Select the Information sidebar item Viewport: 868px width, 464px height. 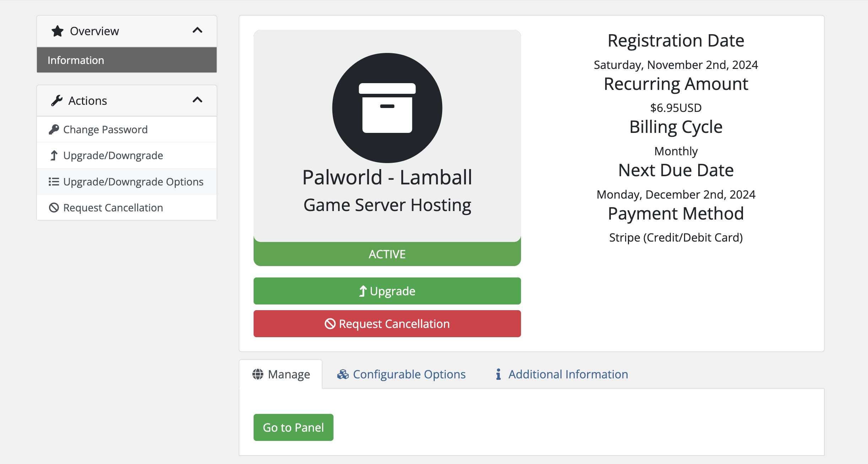127,60
